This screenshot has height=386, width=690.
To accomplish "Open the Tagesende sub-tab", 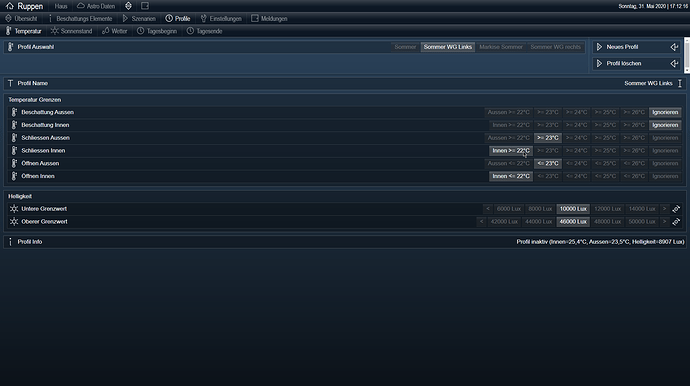I will pos(205,31).
